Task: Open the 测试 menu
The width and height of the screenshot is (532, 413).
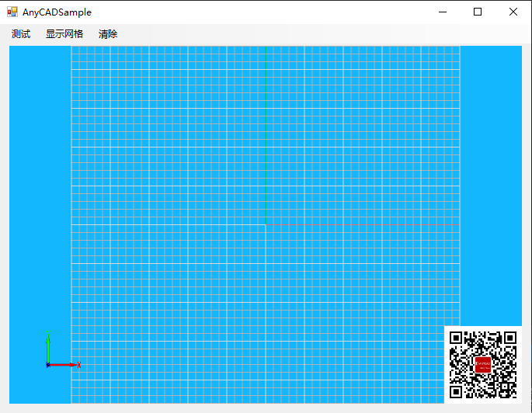Action: (x=21, y=34)
